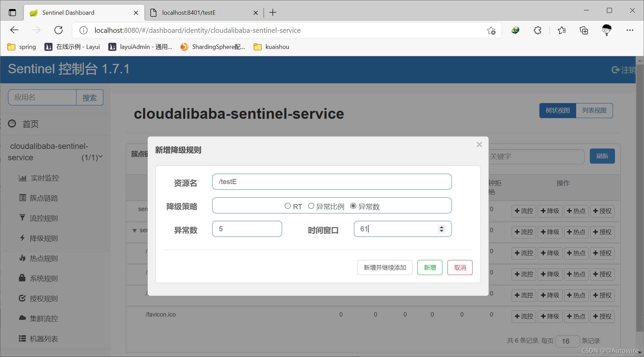Image resolution: width=644 pixels, height=357 pixels.
Task: Click +流控 in the /favicon.ico row
Action: tap(524, 317)
